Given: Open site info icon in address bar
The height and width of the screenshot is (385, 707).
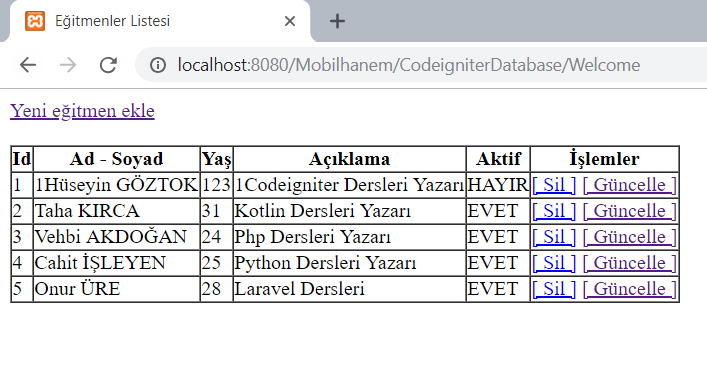Looking at the screenshot, I should 158,65.
